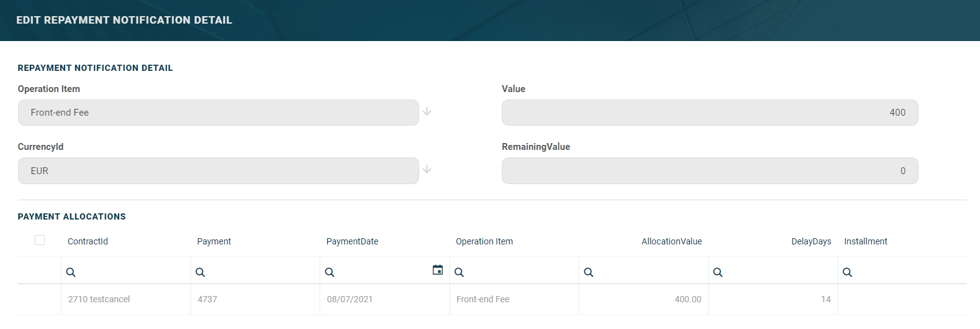Open the Front-end Fee combo box
Viewport: 980px width, 329px height.
(x=218, y=113)
